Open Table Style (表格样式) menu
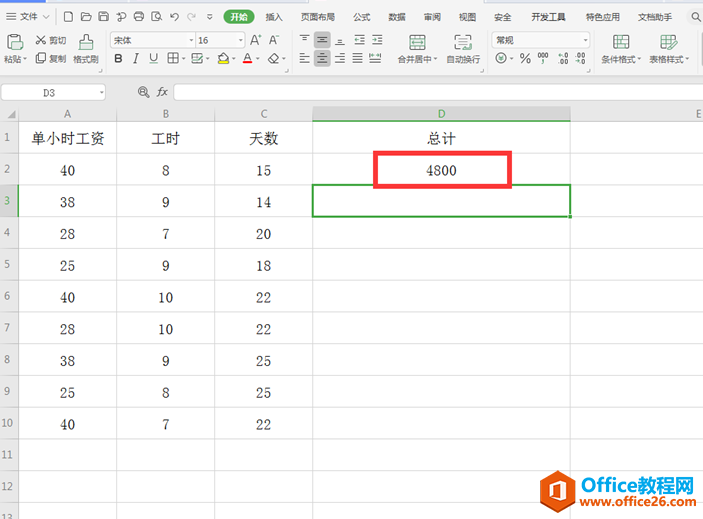This screenshot has height=519, width=703. 669,49
